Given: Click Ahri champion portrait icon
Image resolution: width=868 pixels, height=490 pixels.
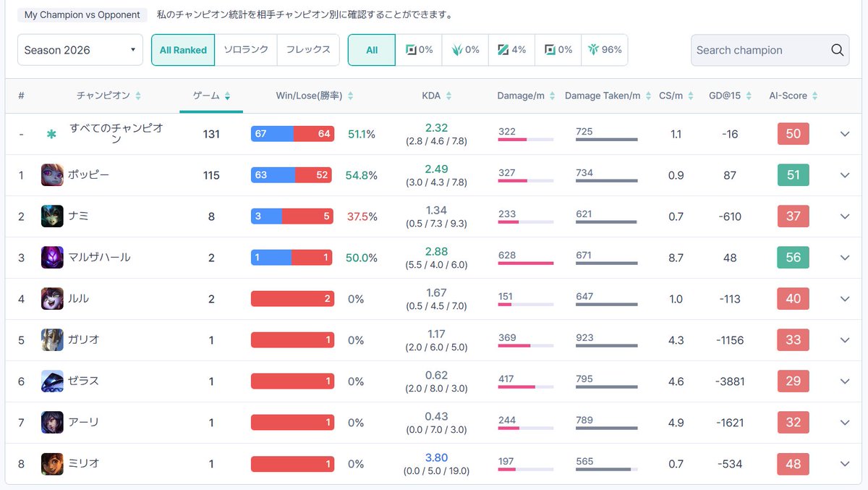Looking at the screenshot, I should click(x=52, y=423).
